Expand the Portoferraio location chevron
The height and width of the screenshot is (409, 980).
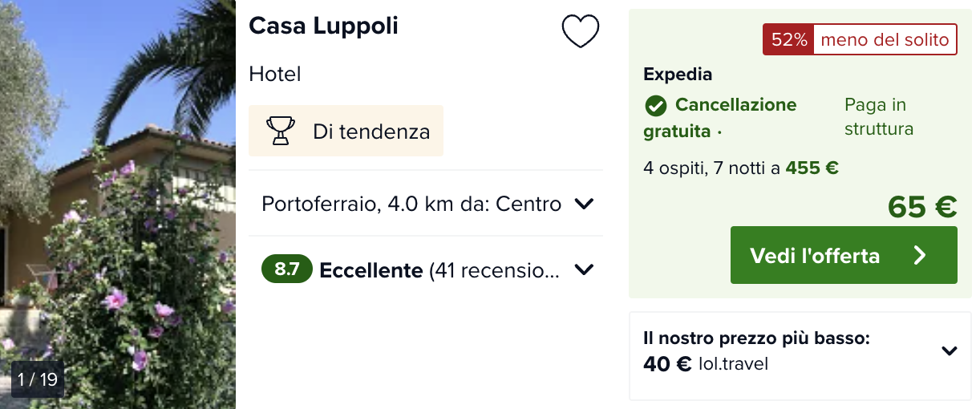tap(584, 204)
